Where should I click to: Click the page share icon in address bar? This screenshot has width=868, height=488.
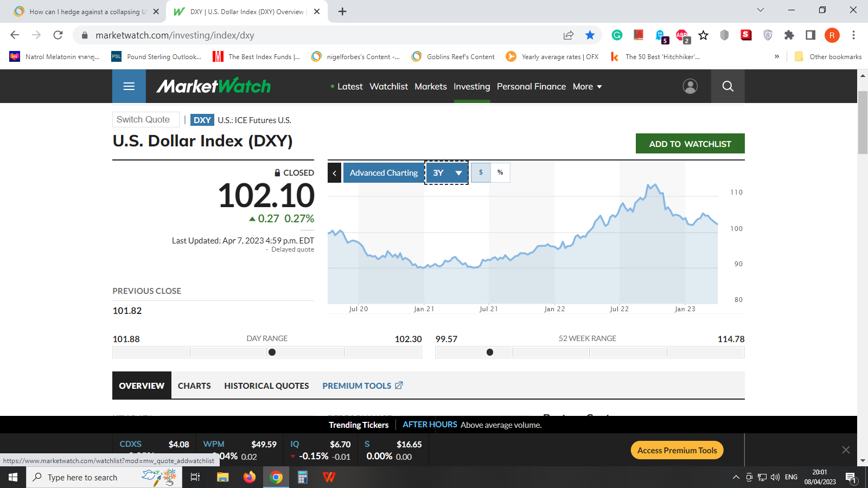pyautogui.click(x=568, y=35)
